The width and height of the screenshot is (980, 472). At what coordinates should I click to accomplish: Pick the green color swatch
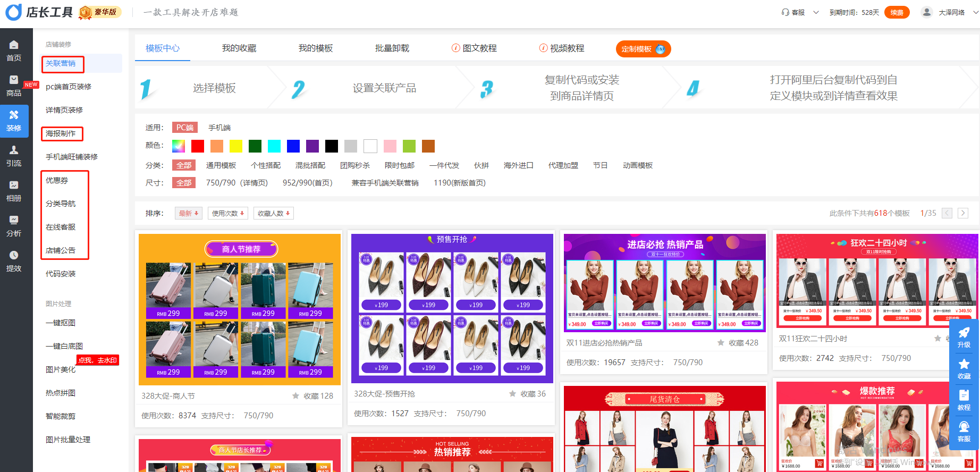pyautogui.click(x=255, y=146)
